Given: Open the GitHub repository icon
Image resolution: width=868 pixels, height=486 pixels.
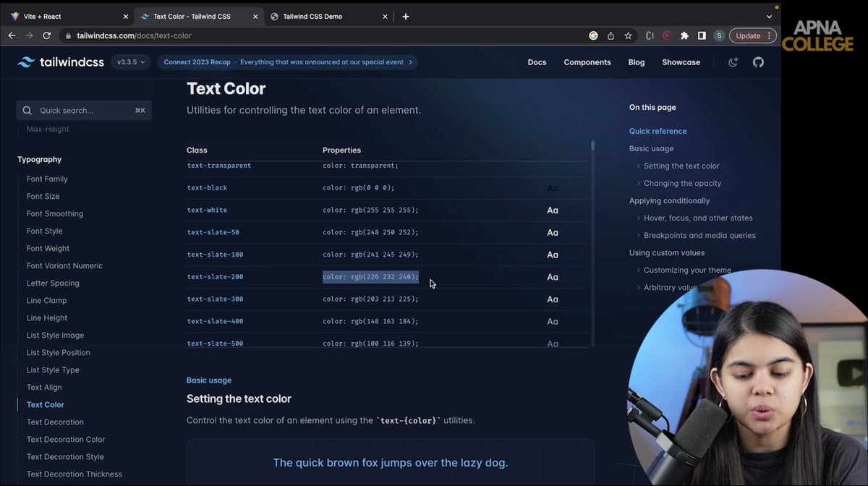Looking at the screenshot, I should pos(758,62).
